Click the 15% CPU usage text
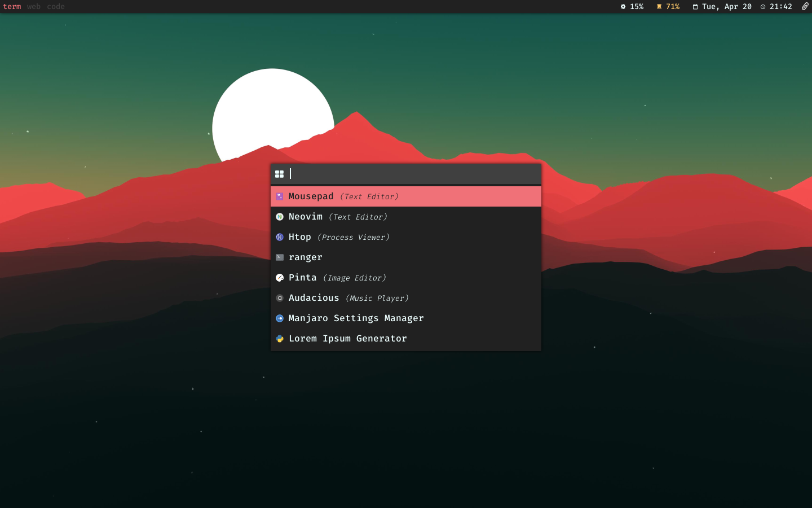The height and width of the screenshot is (508, 812). point(637,7)
